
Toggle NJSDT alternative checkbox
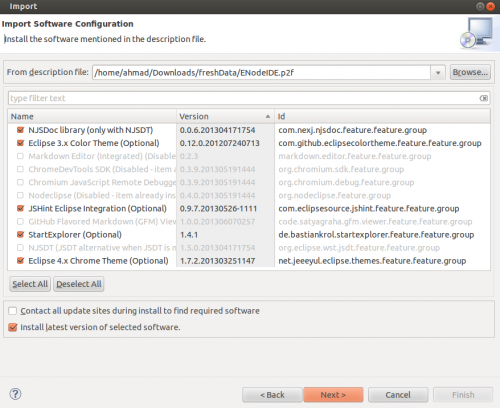20,248
